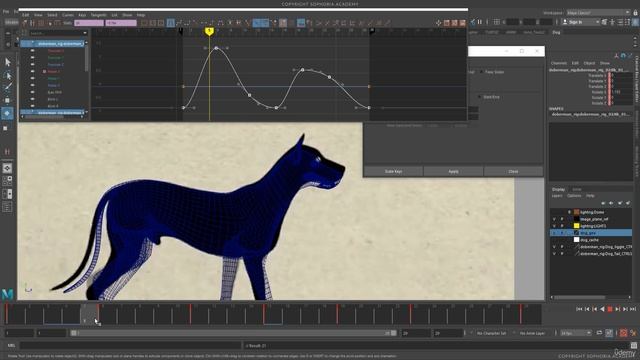This screenshot has width=640, height=360.
Task: Open the Tangents menu in Graph Editor
Action: [x=98, y=15]
